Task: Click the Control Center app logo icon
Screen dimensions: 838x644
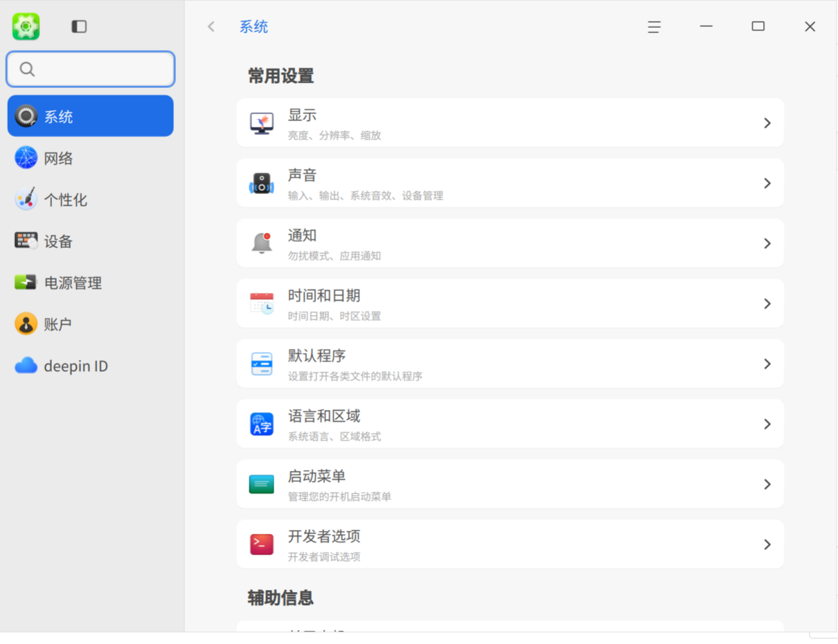Action: pyautogui.click(x=26, y=26)
